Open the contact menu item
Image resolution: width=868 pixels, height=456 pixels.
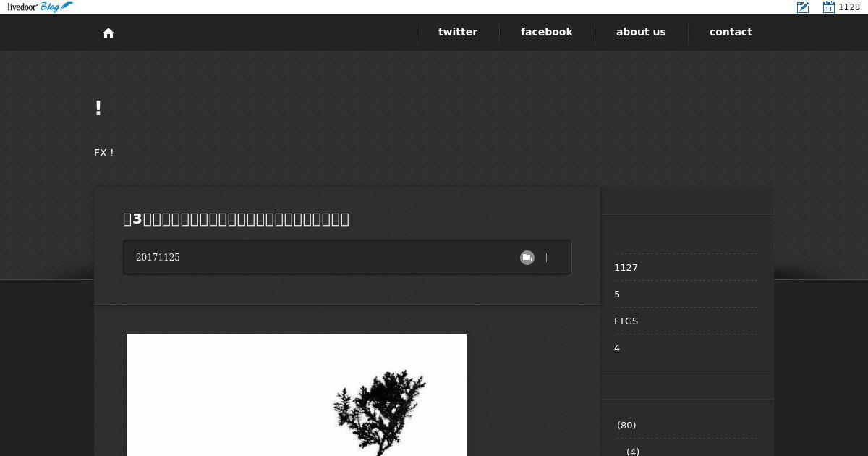(731, 32)
